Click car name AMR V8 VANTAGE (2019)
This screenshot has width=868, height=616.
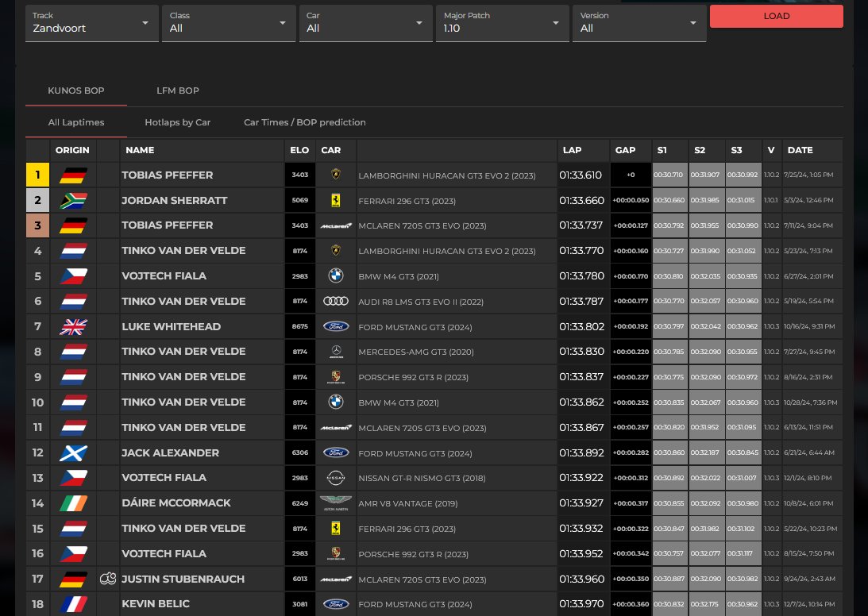(408, 503)
